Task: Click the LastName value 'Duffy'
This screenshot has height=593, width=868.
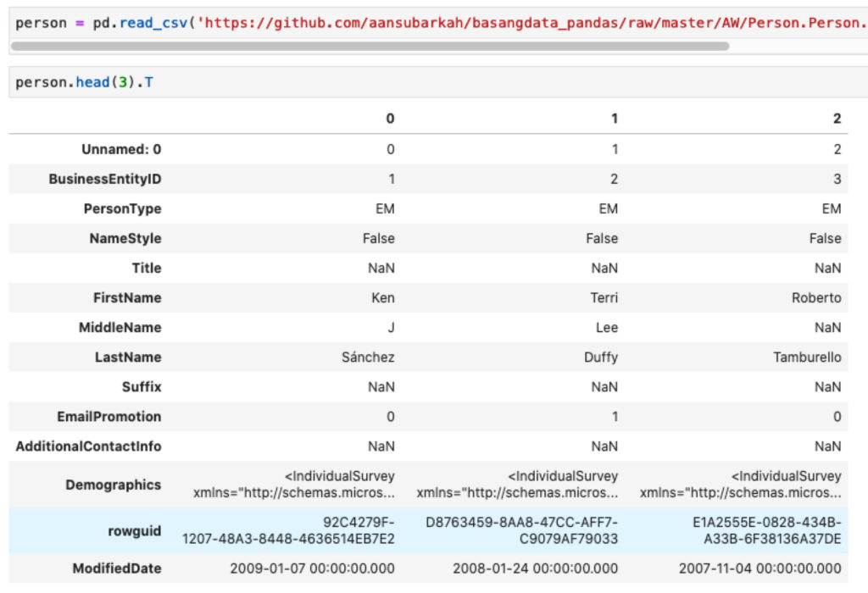Action: (601, 357)
